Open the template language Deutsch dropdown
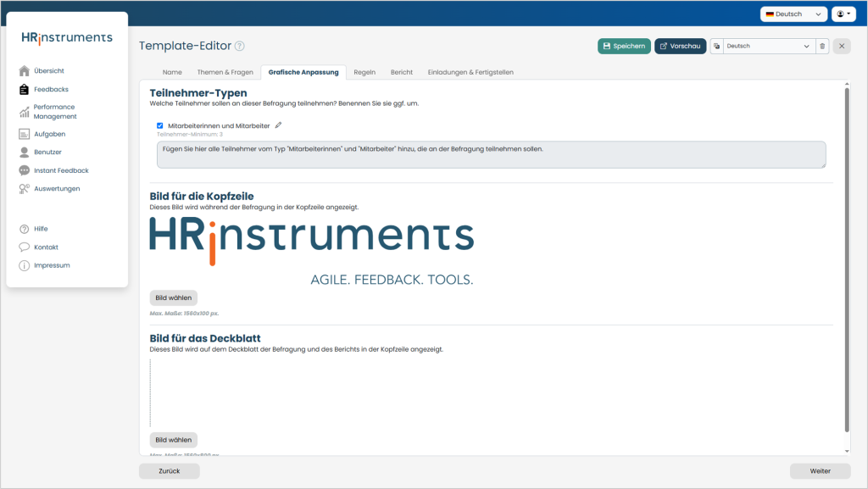Screen dimensions: 868x489 point(768,46)
